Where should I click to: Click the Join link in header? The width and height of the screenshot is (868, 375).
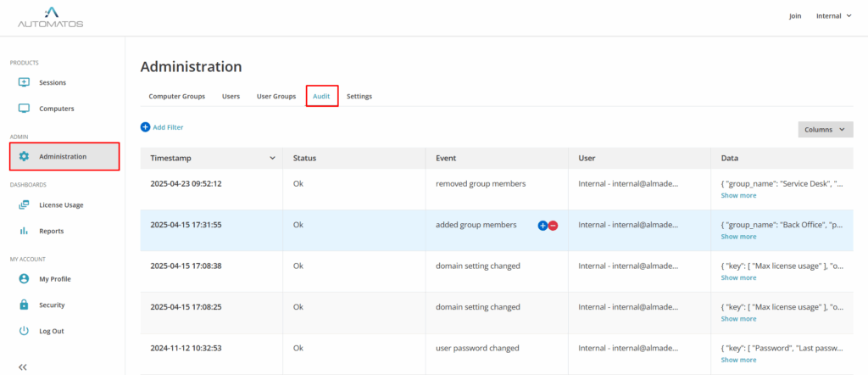(x=794, y=15)
